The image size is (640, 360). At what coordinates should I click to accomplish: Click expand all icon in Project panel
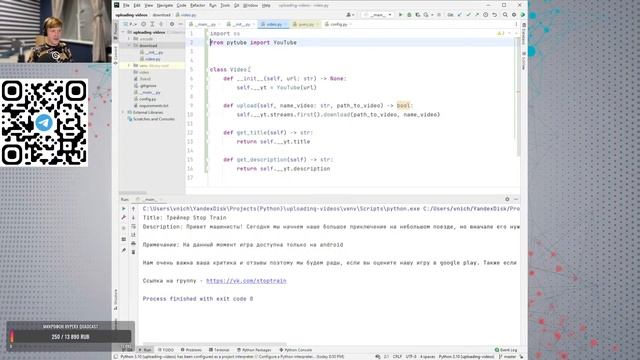[x=152, y=24]
